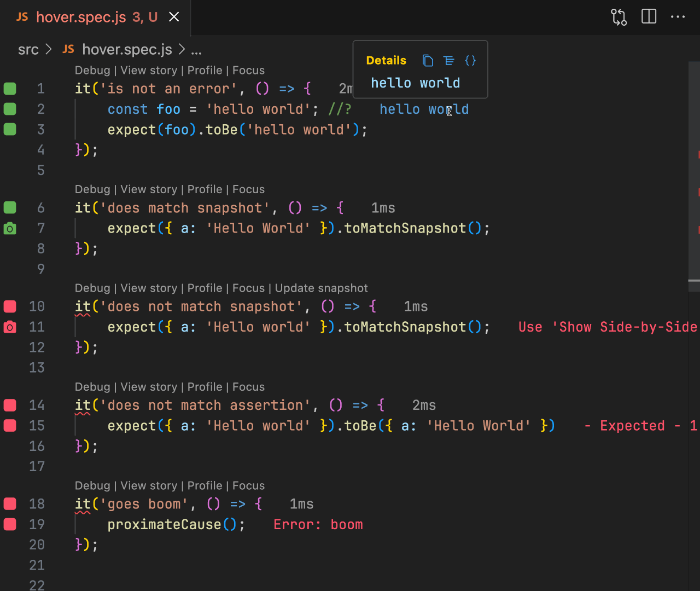Toggle the green coverage square on line 1

coord(9,88)
